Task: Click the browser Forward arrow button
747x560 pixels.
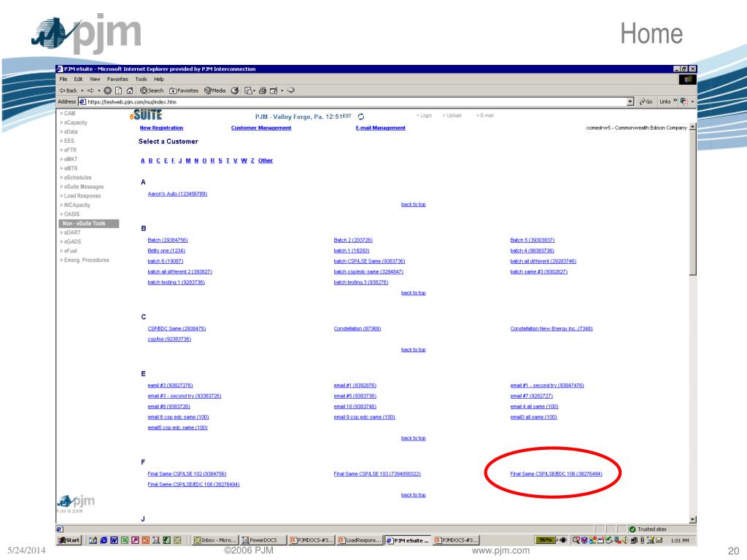Action: point(90,90)
